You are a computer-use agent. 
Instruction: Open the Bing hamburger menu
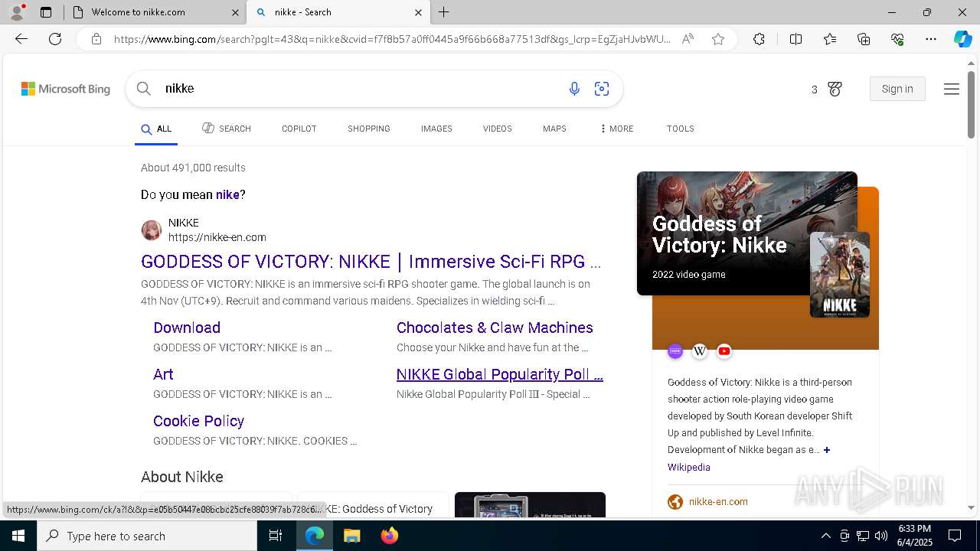tap(952, 89)
